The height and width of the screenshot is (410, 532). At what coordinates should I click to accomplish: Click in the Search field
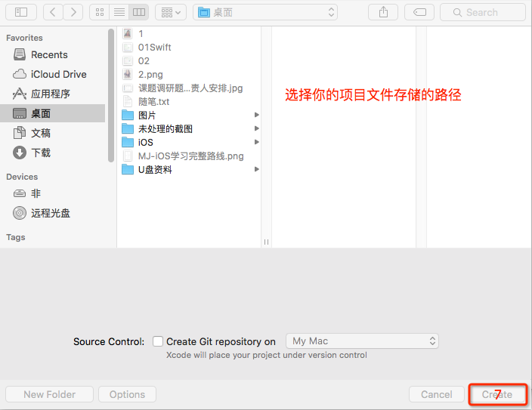483,13
